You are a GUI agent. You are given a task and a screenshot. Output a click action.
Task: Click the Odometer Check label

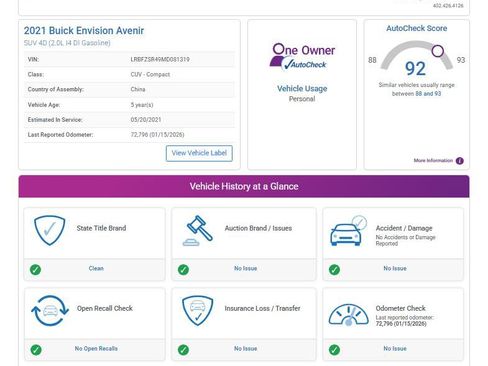tap(401, 308)
